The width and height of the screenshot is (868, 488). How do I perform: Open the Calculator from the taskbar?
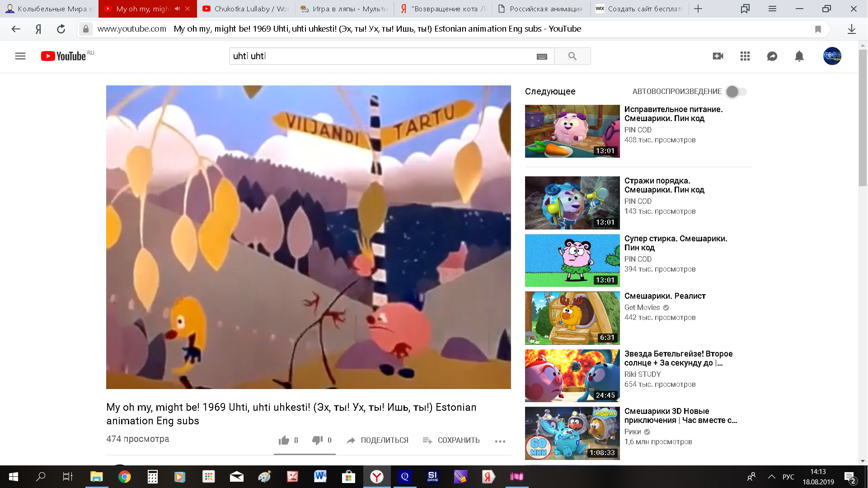click(152, 477)
